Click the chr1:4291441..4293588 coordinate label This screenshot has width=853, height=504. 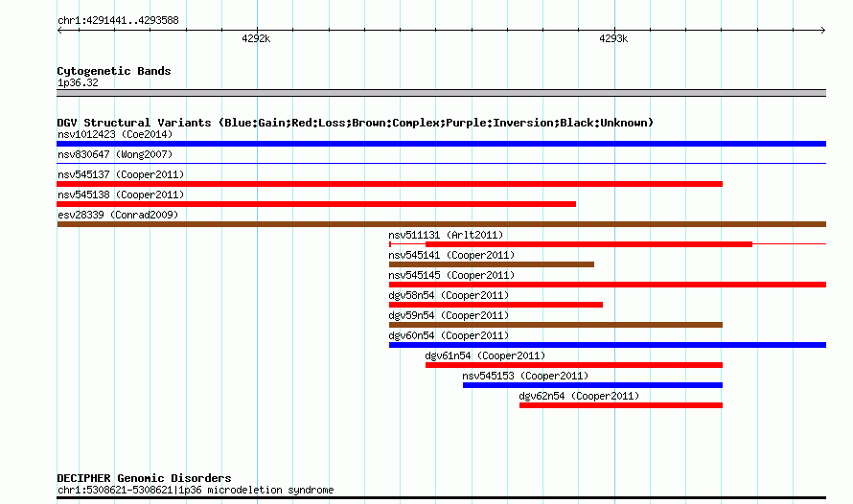click(118, 20)
